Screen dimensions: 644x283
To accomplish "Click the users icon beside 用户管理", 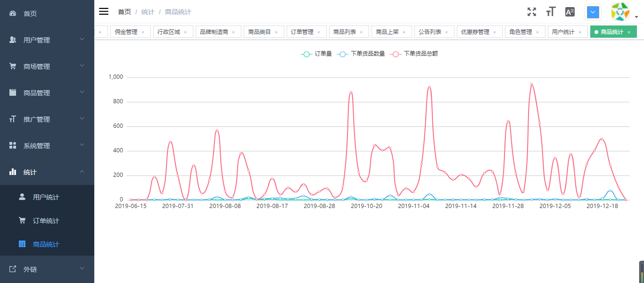I will tap(13, 40).
